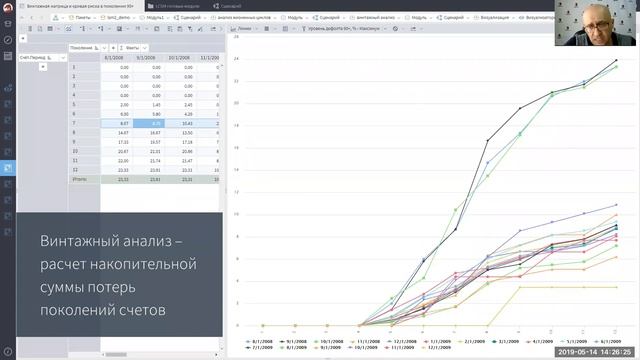Click the small square button above table
Screen dimensions: 640x360
pos(23,38)
